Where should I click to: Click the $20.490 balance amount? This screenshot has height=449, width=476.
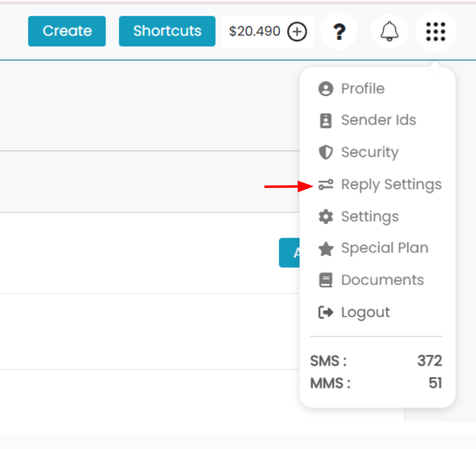coord(254,32)
